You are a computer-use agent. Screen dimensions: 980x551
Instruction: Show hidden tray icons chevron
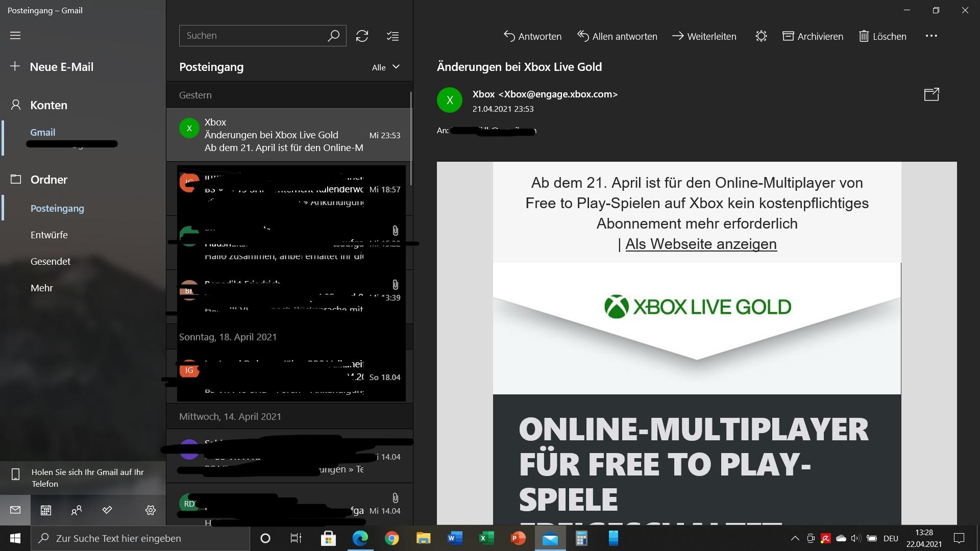(x=795, y=538)
